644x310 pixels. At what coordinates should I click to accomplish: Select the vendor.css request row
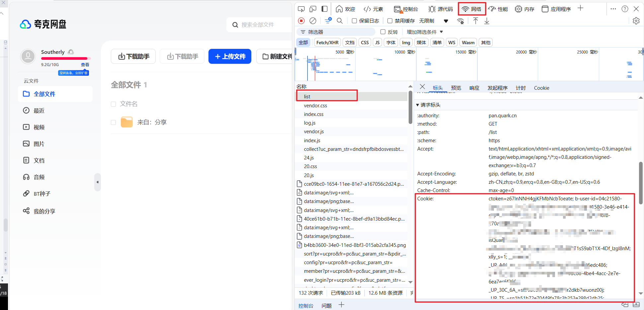pyautogui.click(x=351, y=106)
